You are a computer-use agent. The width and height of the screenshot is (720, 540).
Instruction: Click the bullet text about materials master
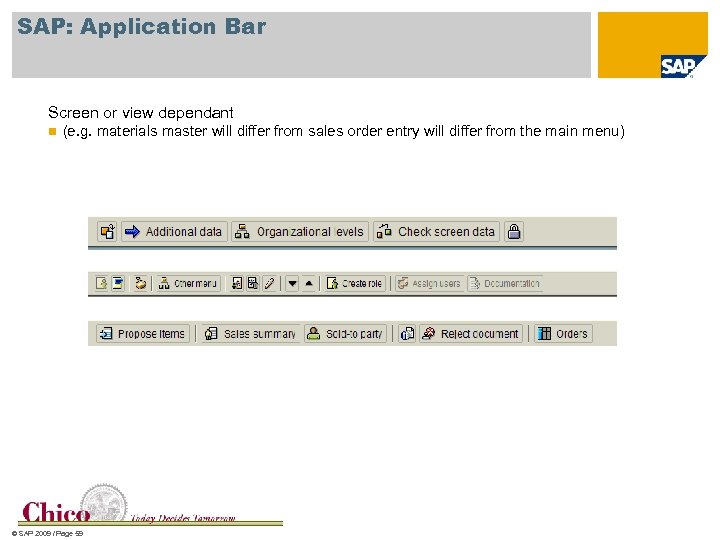pyautogui.click(x=343, y=131)
